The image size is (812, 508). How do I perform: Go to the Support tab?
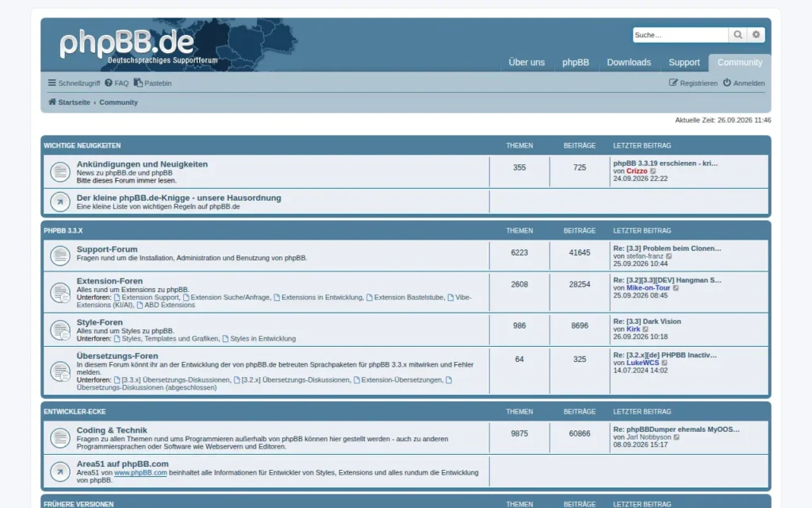[x=684, y=62]
